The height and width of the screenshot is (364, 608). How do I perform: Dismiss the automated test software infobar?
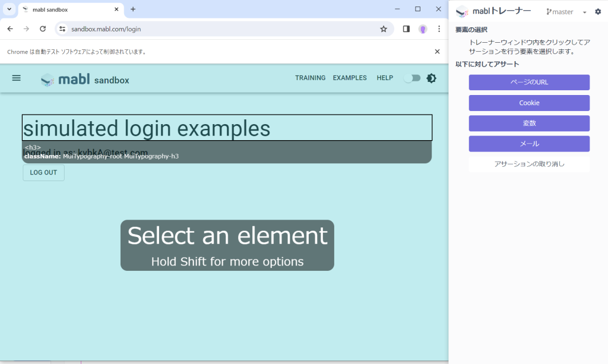tap(437, 52)
